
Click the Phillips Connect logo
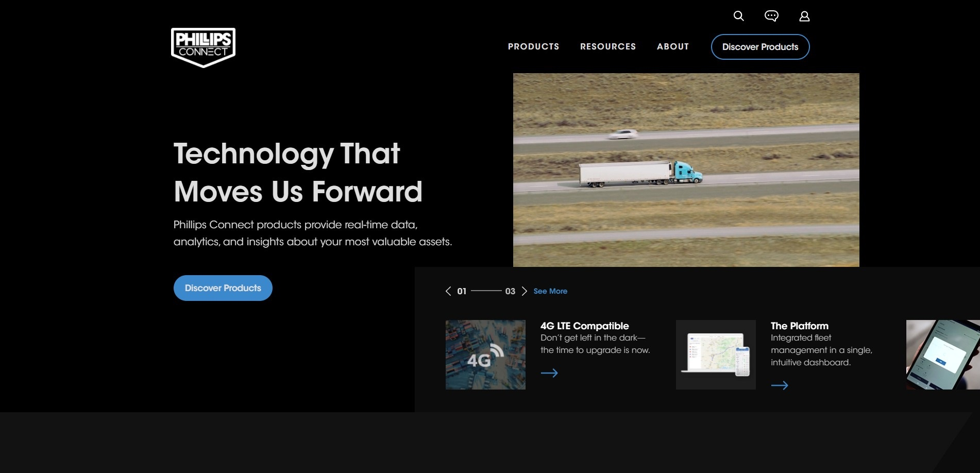(x=203, y=47)
